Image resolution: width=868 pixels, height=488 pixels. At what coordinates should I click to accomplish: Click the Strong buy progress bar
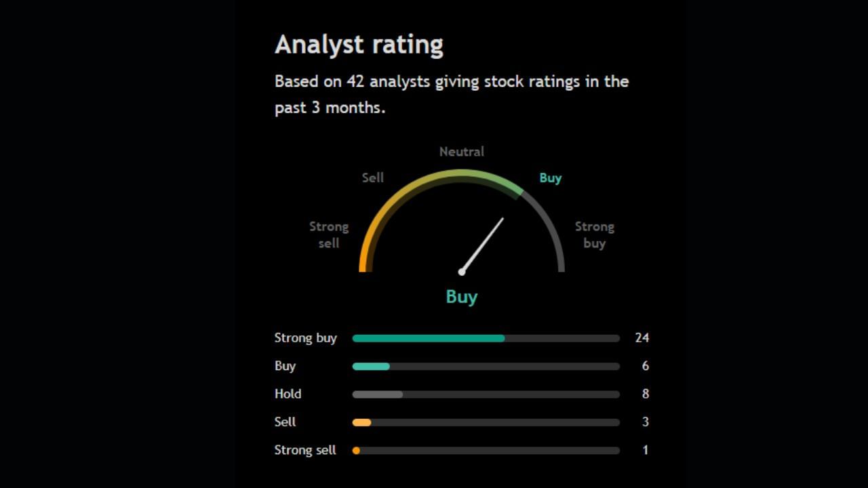[486, 338]
